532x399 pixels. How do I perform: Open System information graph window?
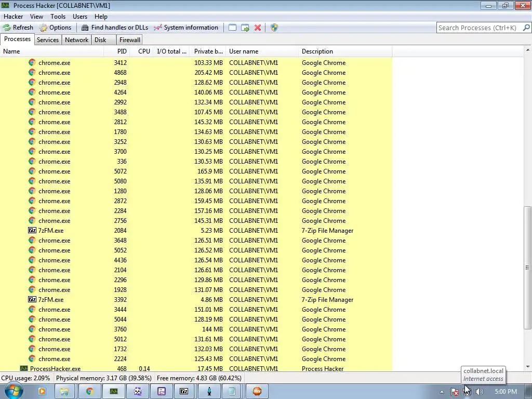(186, 28)
